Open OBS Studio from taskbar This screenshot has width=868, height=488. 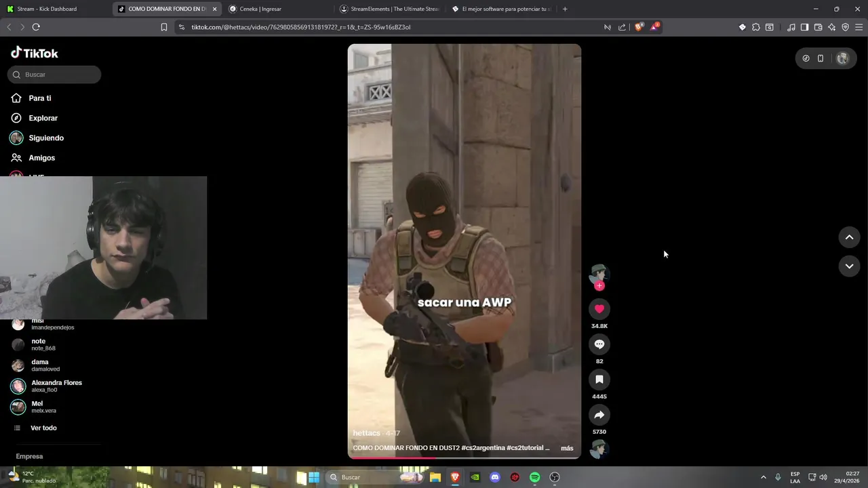(x=555, y=477)
